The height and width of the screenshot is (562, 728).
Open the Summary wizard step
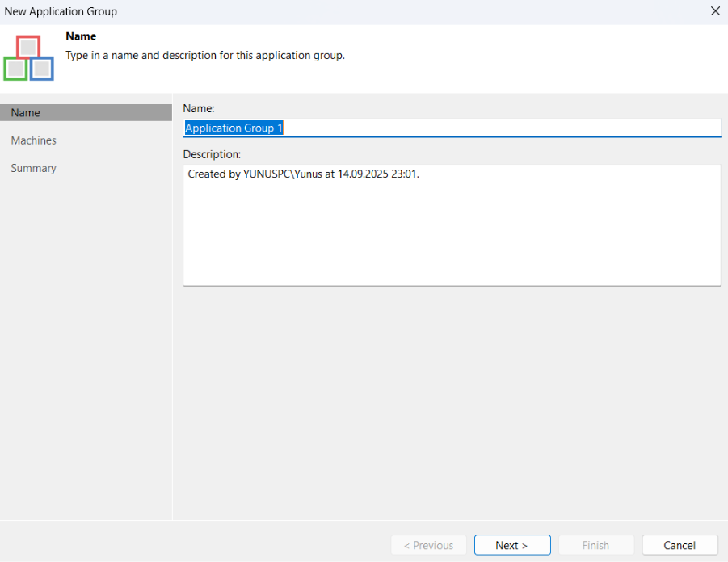[34, 168]
